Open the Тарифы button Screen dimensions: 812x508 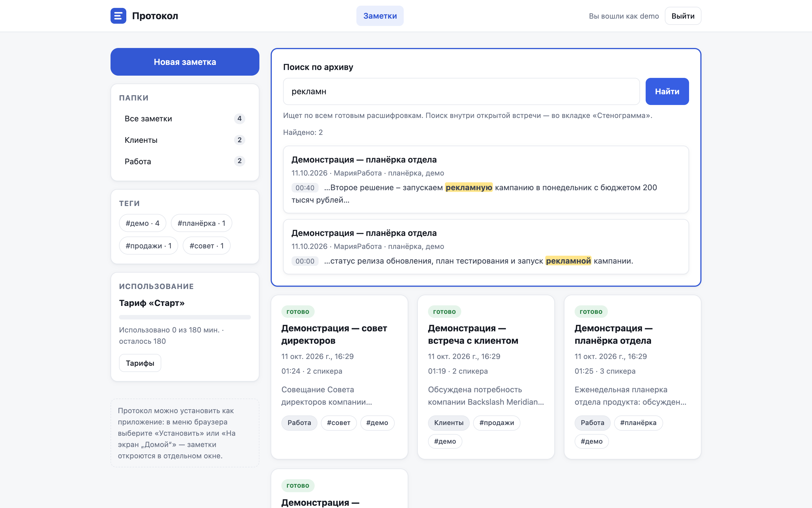click(x=140, y=363)
